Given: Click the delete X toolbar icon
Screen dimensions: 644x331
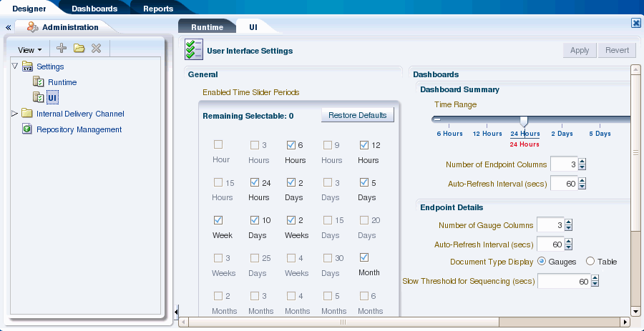Looking at the screenshot, I should [96, 49].
